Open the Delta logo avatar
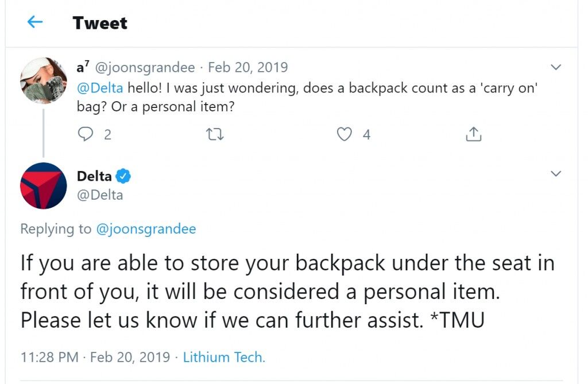588x384 pixels. pyautogui.click(x=44, y=185)
